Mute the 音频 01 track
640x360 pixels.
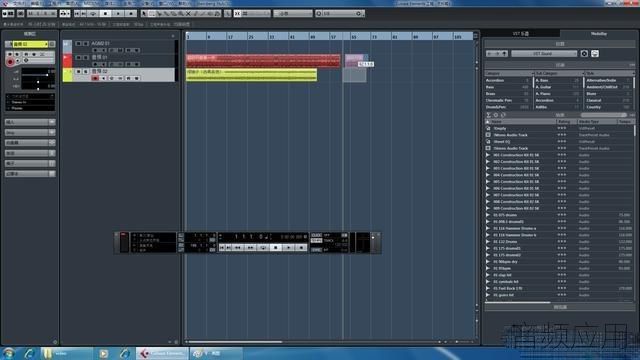78,57
